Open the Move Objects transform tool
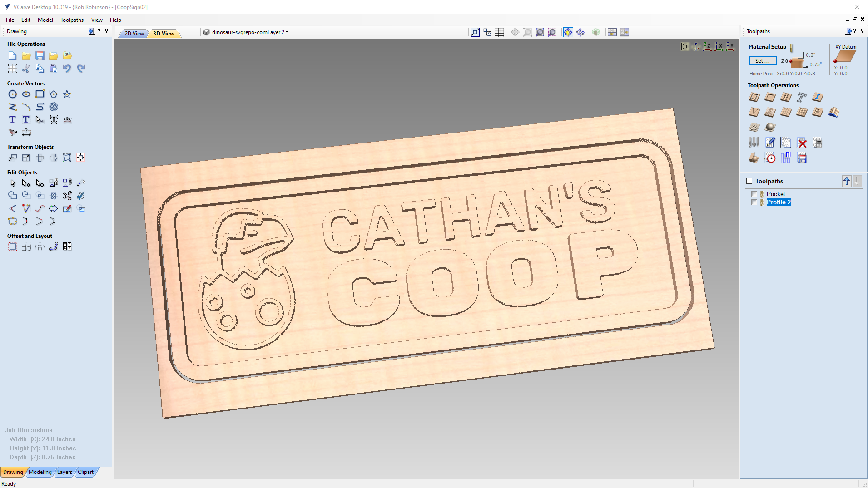Screen dimensions: 868x488 pyautogui.click(x=13, y=158)
